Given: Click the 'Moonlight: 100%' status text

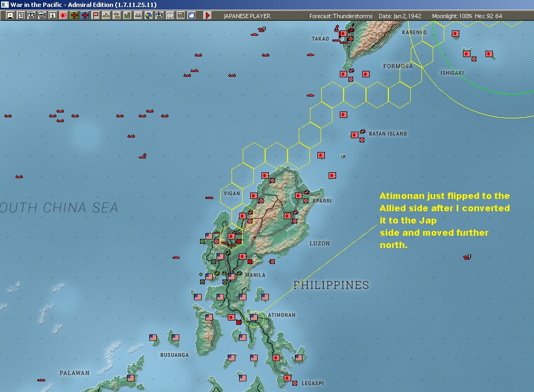Looking at the screenshot, I should 452,16.
